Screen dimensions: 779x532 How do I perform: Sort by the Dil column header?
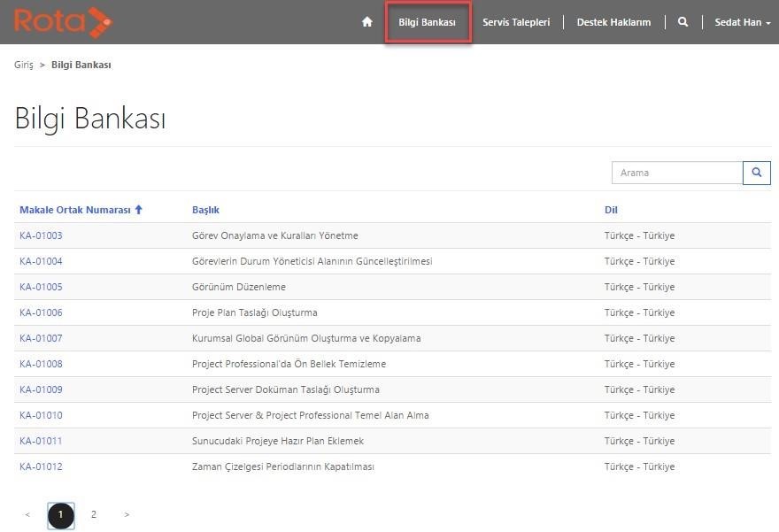tap(611, 210)
